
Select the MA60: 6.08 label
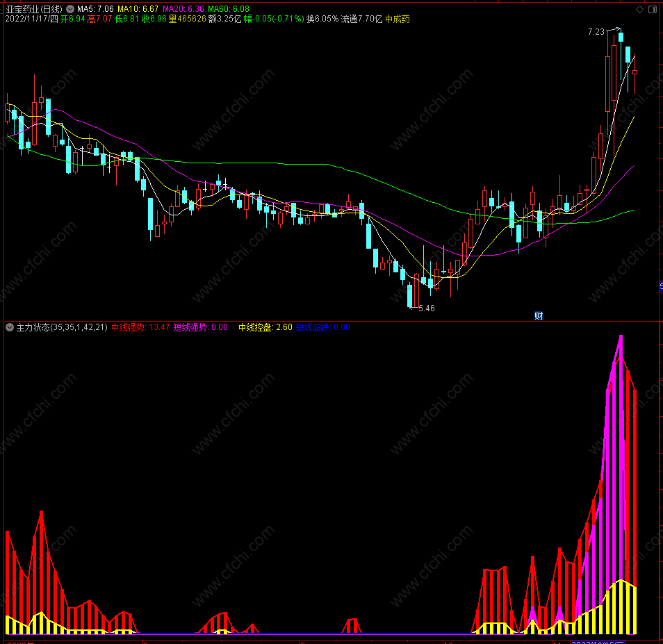point(229,9)
